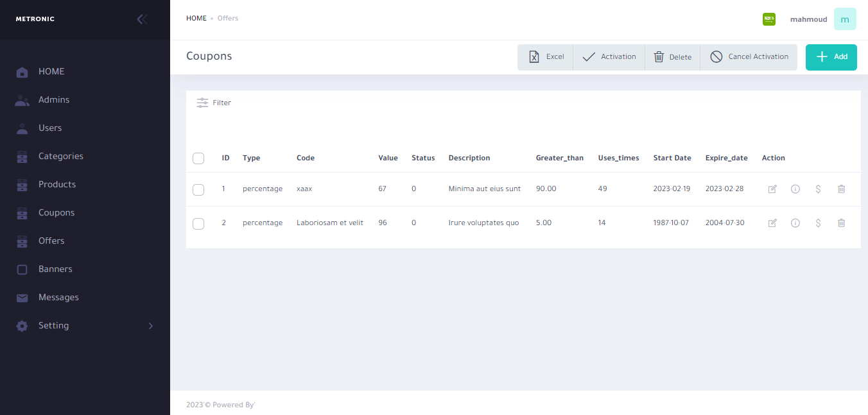Click the expire date 2023-02-28

click(725, 189)
